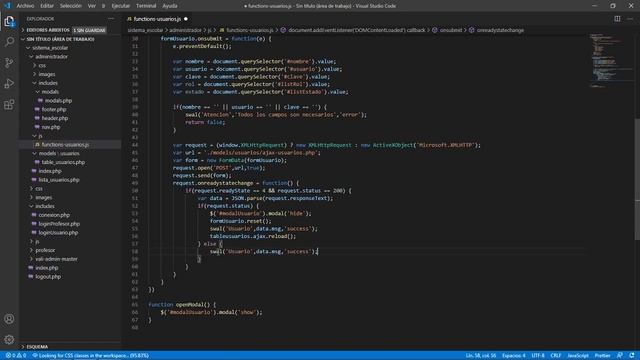Split the editor to the right

tap(617, 19)
